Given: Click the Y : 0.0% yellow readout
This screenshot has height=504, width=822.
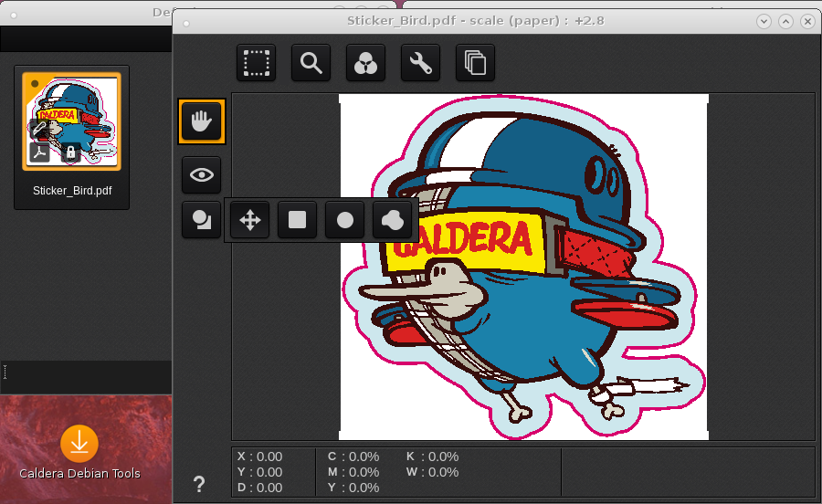Looking at the screenshot, I should coord(353,488).
